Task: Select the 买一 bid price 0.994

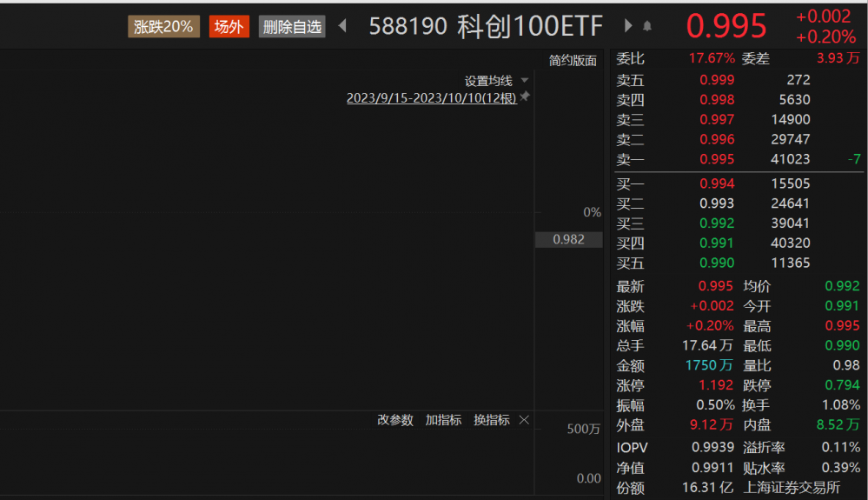Action: [x=717, y=183]
